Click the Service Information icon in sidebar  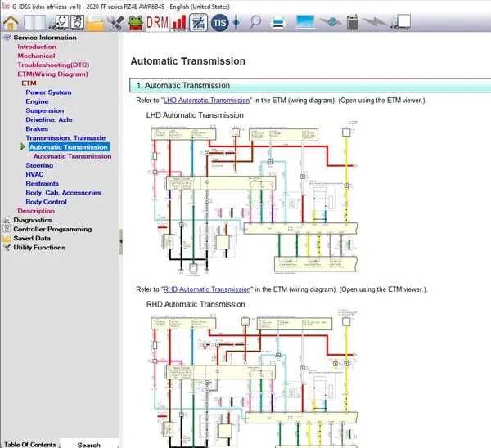pos(7,38)
